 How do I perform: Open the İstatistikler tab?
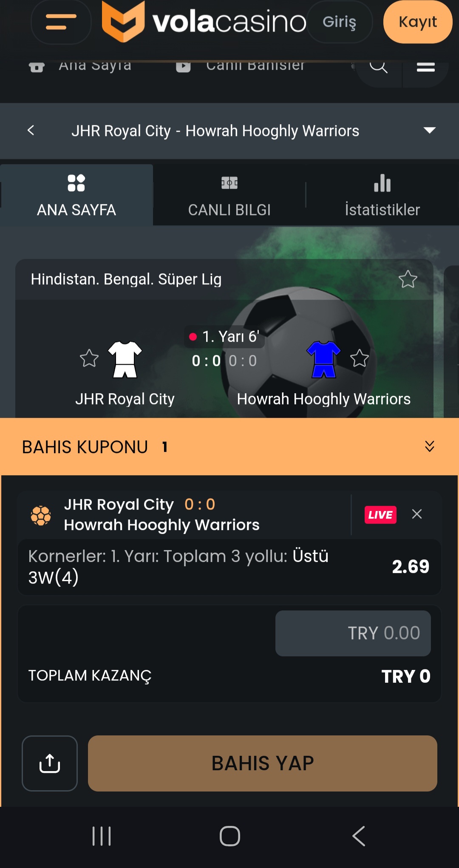pos(382,195)
